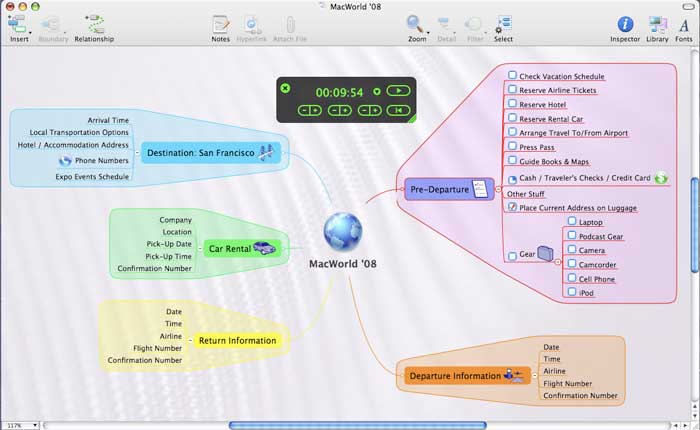700x430 pixels.
Task: Collapse the Destination: San Francisco branch
Action: 137,153
